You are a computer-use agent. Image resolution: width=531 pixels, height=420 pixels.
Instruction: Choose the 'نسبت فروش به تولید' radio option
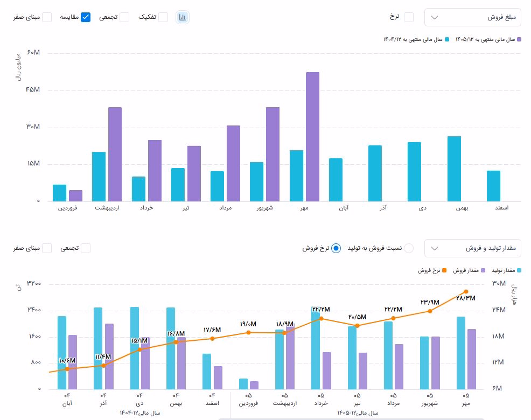(x=409, y=248)
